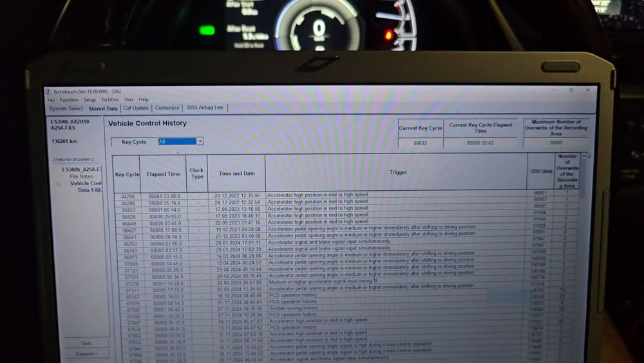Select key cycle 06641 row

(346, 236)
